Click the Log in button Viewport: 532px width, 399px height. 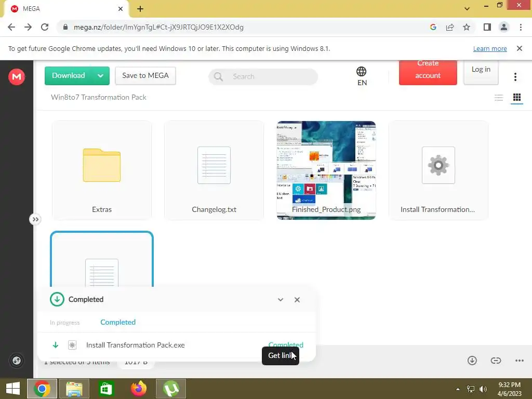pos(481,72)
